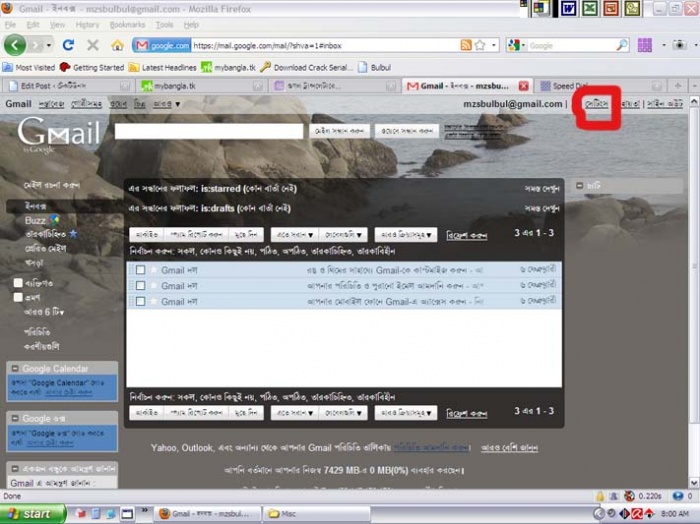Switch to the mybangla.tk tab
The image size is (700, 524).
[x=201, y=86]
